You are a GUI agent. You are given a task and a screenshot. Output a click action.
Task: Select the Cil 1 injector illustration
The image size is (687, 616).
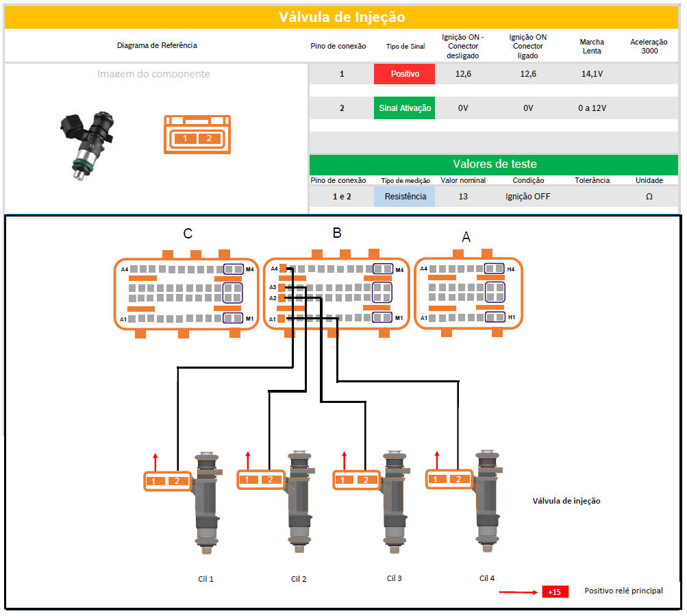coord(206,502)
